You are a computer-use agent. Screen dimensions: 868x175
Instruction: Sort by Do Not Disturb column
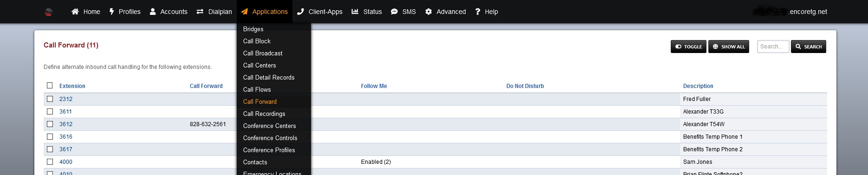click(x=525, y=86)
